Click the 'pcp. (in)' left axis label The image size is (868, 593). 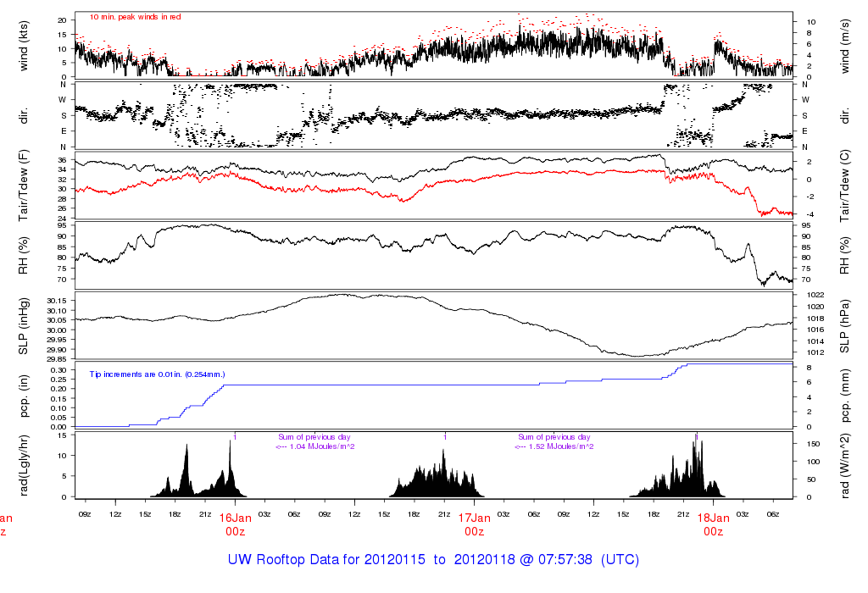click(23, 396)
